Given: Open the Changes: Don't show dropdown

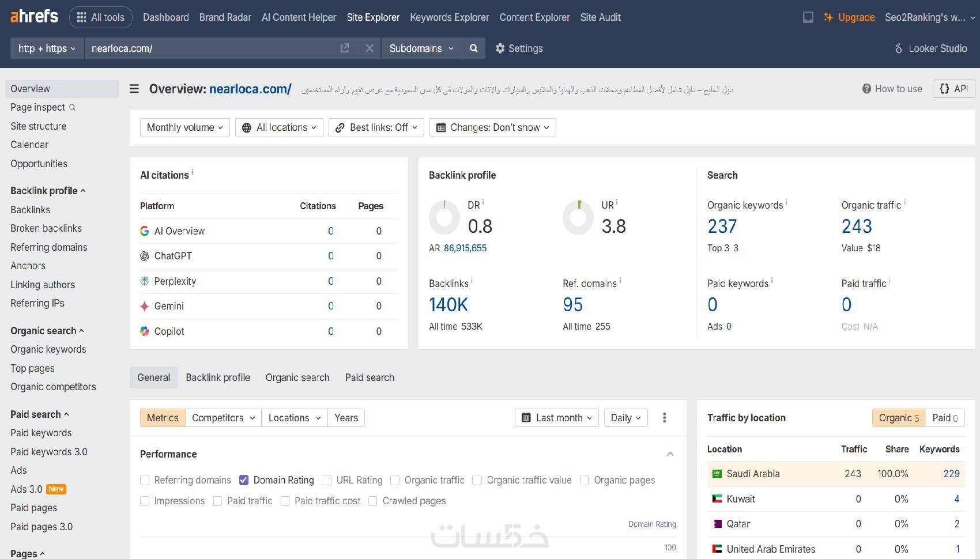Looking at the screenshot, I should [x=493, y=127].
